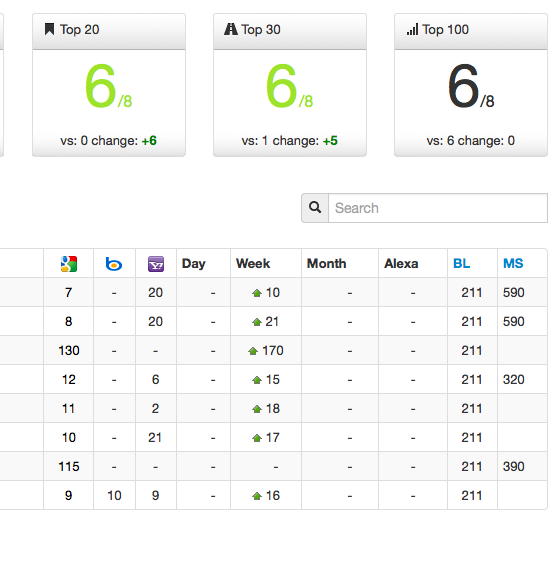Image resolution: width=548 pixels, height=564 pixels.
Task: Click the road icon in Top 30
Action: pos(230,29)
